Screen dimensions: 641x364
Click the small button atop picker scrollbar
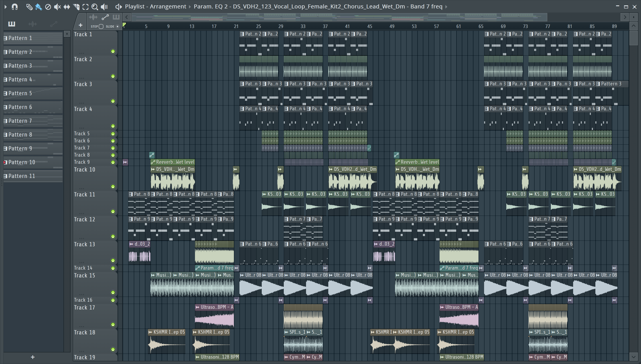pyautogui.click(x=67, y=34)
